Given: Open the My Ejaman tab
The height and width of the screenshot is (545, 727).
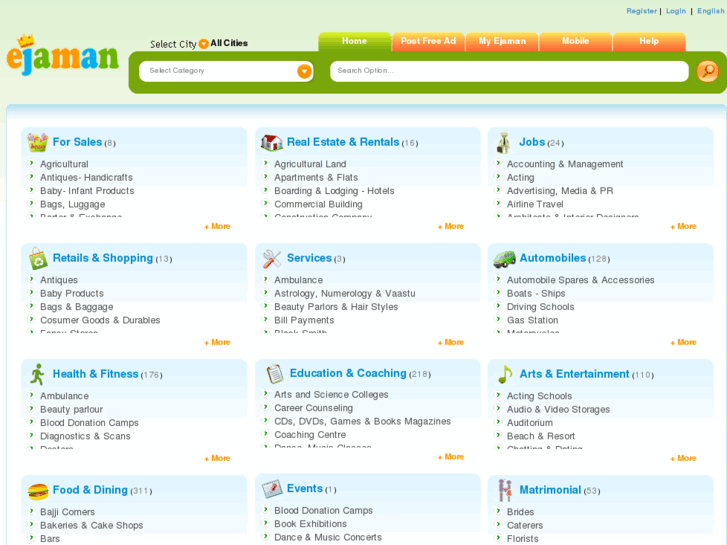Looking at the screenshot, I should (502, 41).
